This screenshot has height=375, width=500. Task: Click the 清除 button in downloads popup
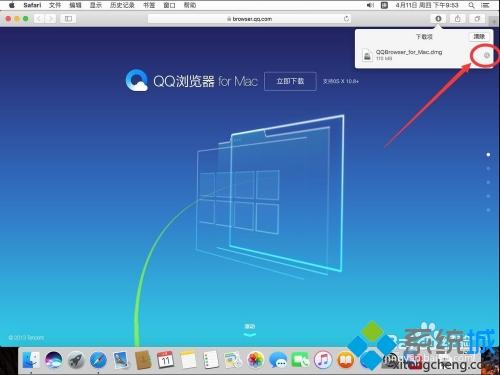click(479, 36)
